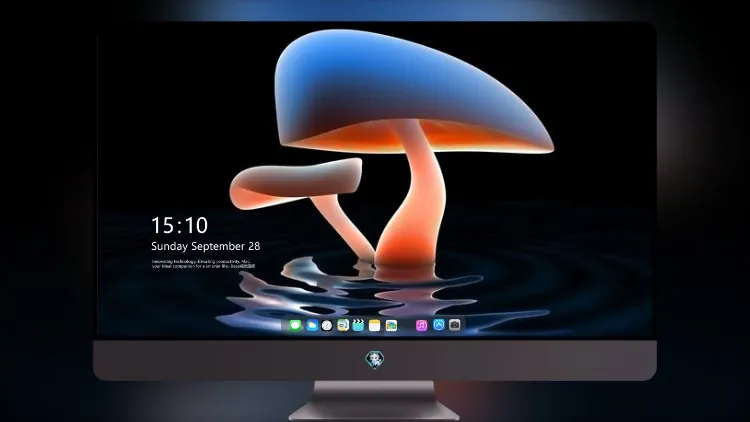Image resolution: width=750 pixels, height=422 pixels.
Task: Open the colorful gallery app next to Notes
Action: pos(391,325)
